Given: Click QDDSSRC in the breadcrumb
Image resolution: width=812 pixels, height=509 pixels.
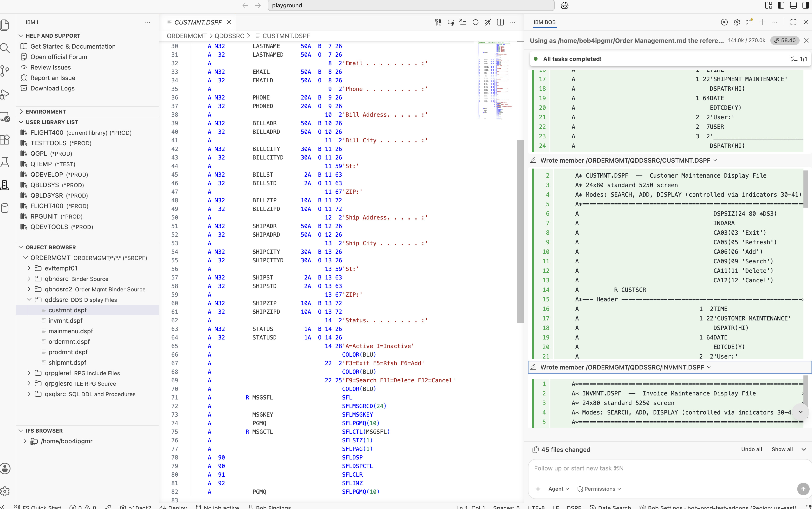Looking at the screenshot, I should [x=229, y=36].
